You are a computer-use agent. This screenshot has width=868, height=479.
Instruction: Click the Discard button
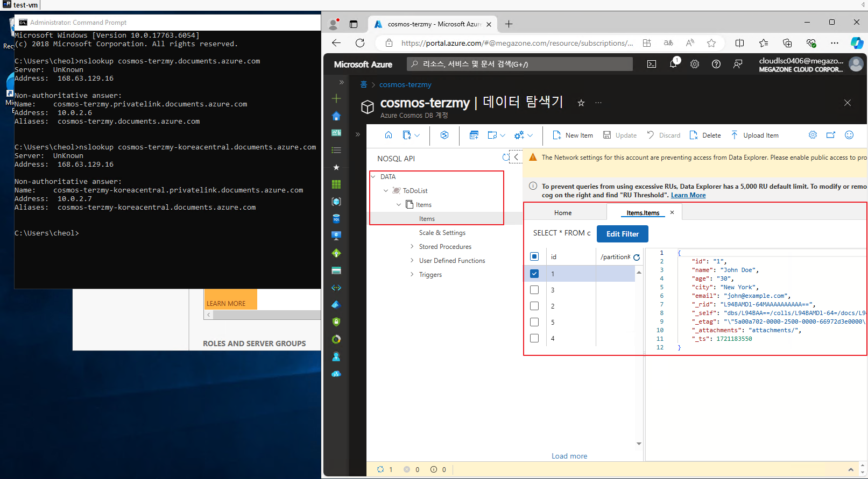[x=664, y=135]
